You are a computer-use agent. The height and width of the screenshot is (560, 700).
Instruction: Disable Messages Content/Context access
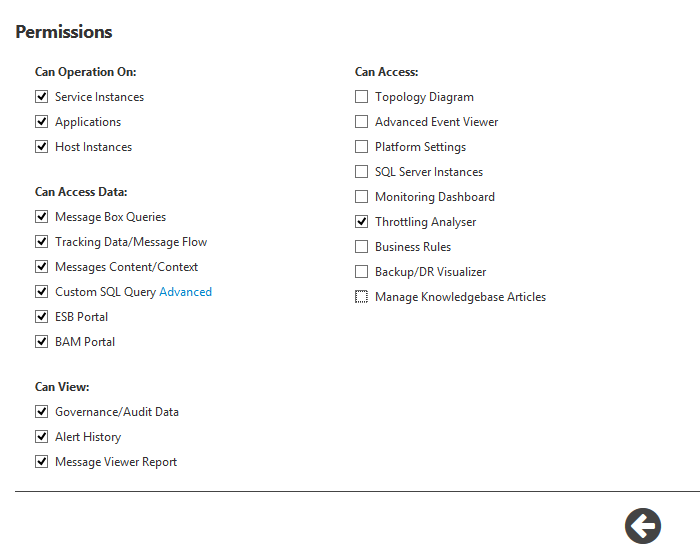tap(42, 267)
